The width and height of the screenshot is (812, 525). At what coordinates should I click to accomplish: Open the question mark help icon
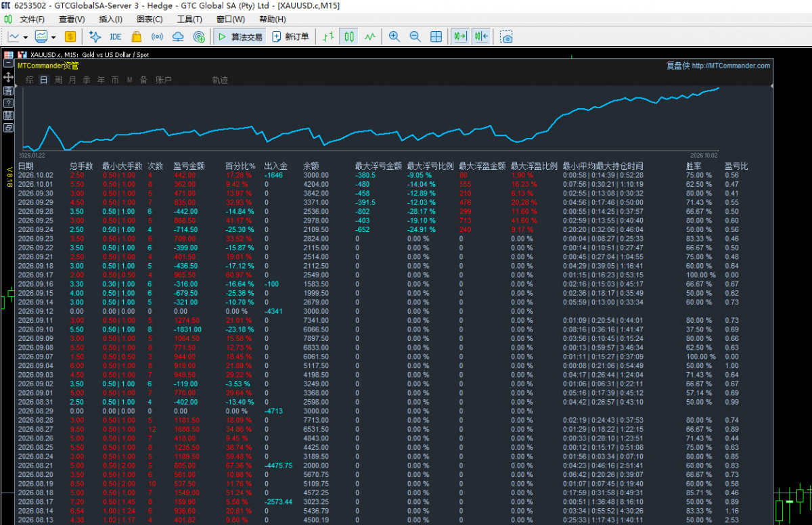pos(8,102)
